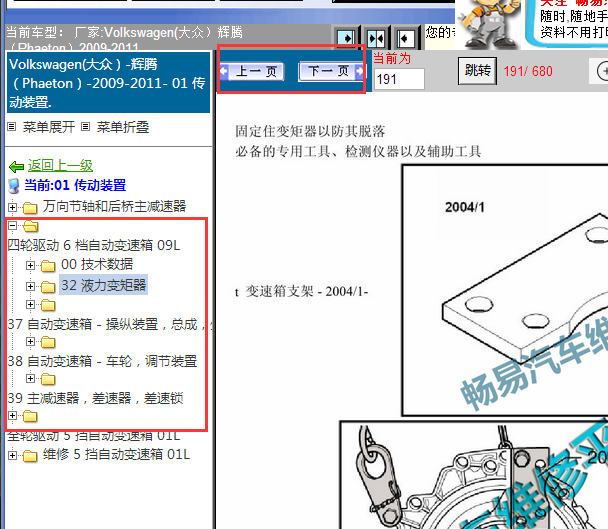Click folder icon of 维修 5 挡自动变速箱

(x=30, y=456)
